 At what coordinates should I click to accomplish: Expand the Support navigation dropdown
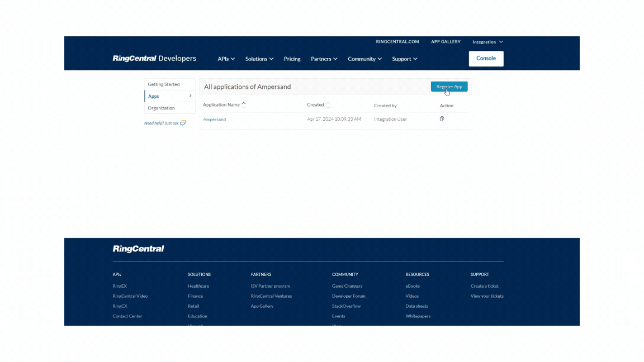coord(404,59)
